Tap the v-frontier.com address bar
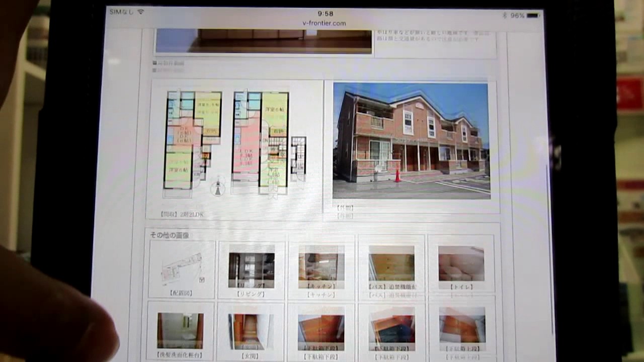The width and height of the screenshot is (644, 362). point(324,23)
